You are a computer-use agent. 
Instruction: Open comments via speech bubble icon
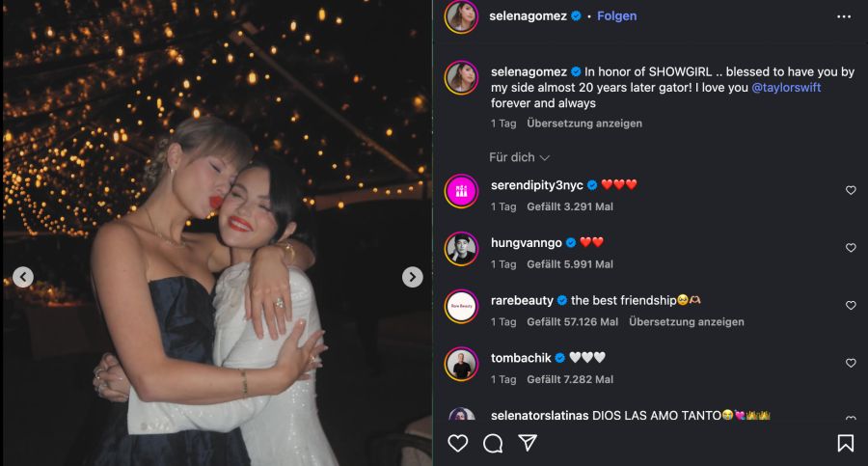click(x=493, y=443)
